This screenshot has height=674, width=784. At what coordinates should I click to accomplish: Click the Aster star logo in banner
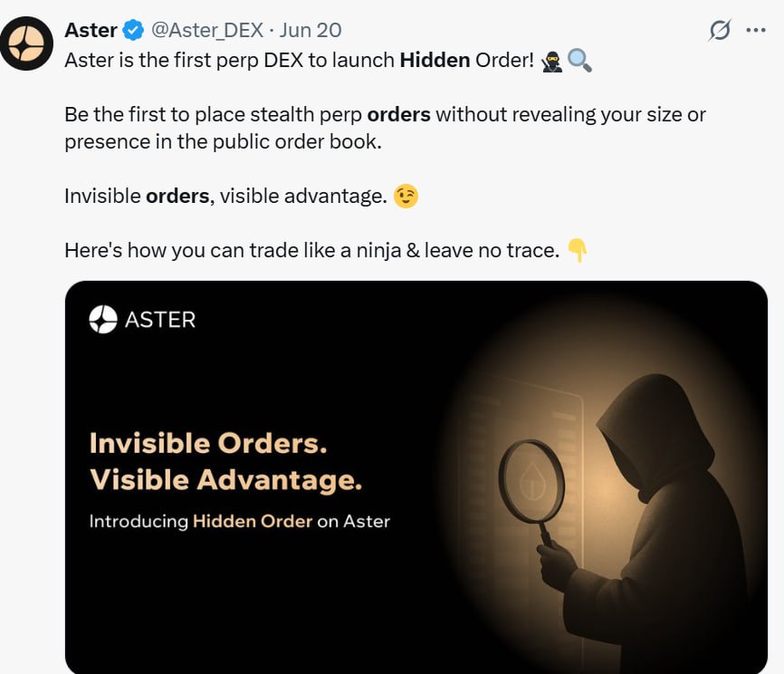103,319
